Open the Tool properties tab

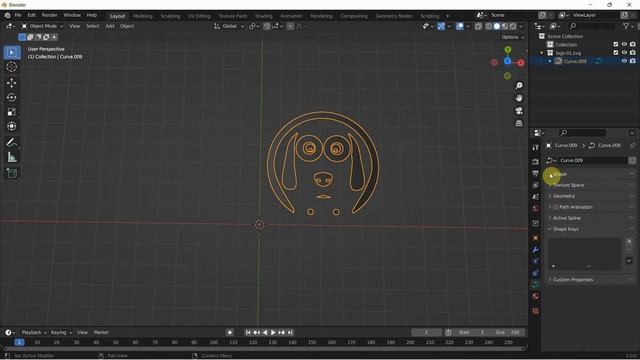[x=536, y=147]
